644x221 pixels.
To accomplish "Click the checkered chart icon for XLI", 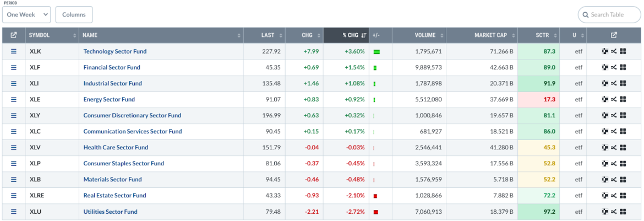I will (x=605, y=83).
